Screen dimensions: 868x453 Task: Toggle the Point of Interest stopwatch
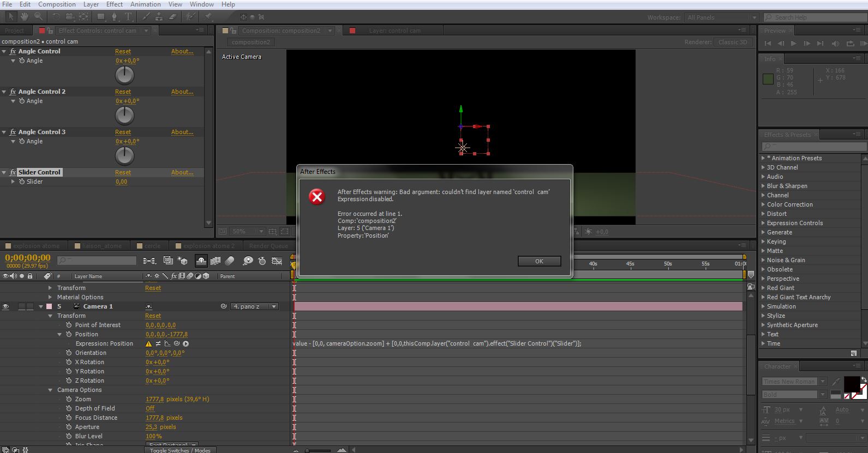click(x=69, y=325)
